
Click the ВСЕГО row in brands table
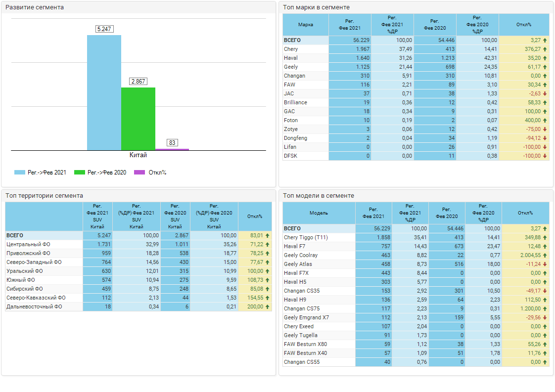tap(292, 41)
